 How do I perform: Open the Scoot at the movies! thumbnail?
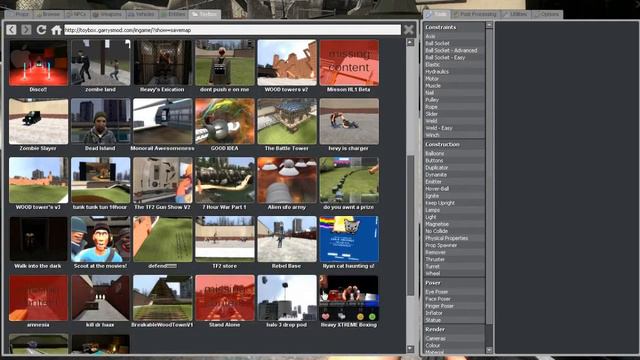click(x=100, y=239)
